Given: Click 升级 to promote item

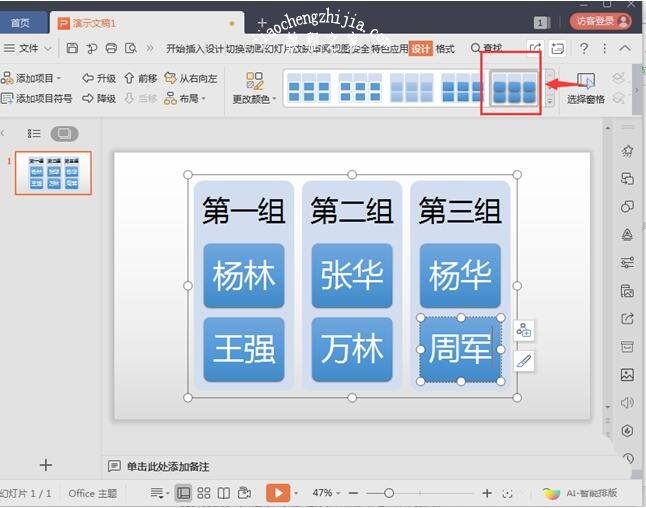Looking at the screenshot, I should pyautogui.click(x=99, y=78).
